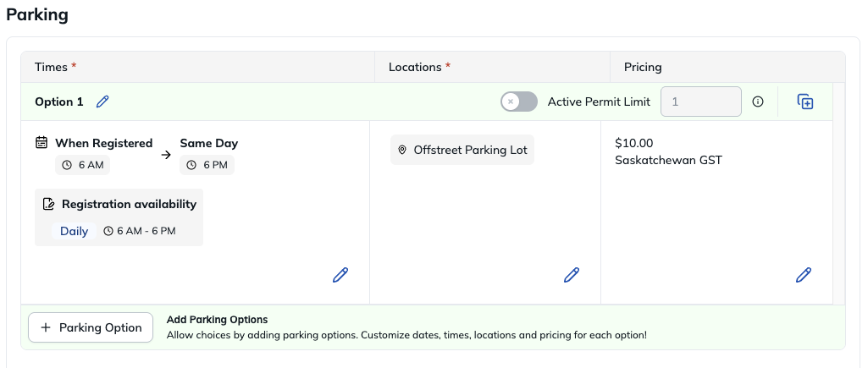Click the Daily availability tag
The image size is (868, 368).
click(75, 231)
